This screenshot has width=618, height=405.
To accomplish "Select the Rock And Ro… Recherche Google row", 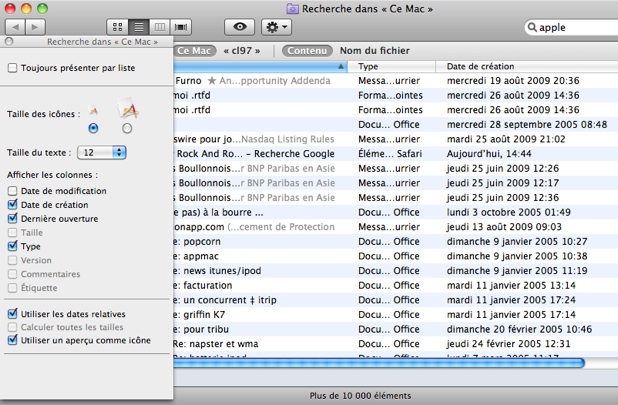I will point(395,154).
